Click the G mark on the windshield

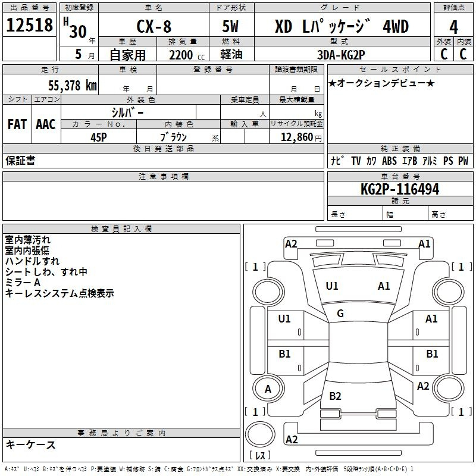(340, 314)
